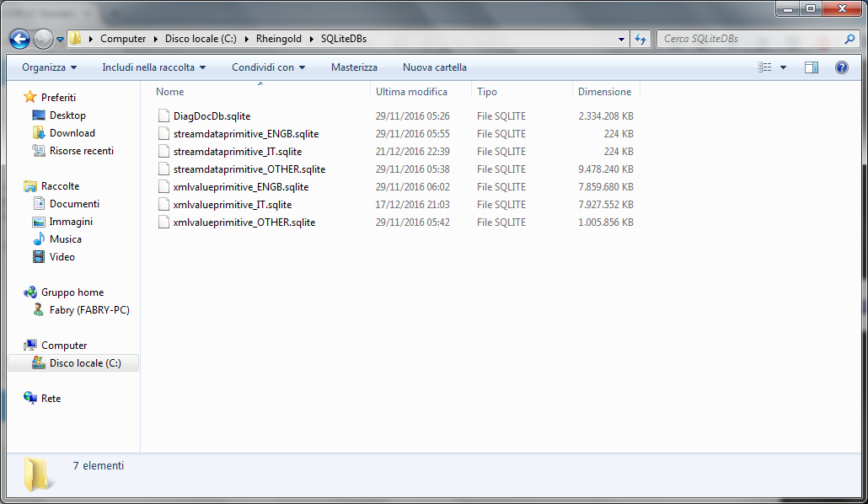Click the Cerca SQLiteDBs search field
Viewport: 868px width, 504px height.
click(750, 39)
